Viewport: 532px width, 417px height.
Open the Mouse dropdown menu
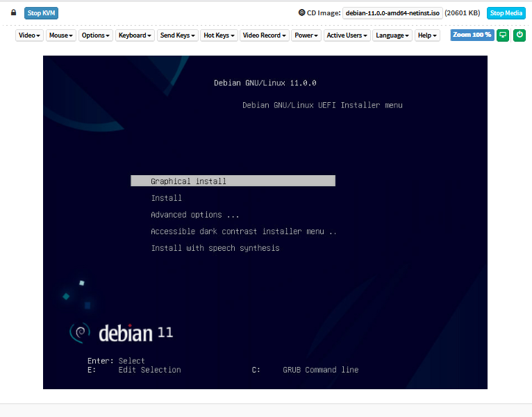pyautogui.click(x=61, y=35)
